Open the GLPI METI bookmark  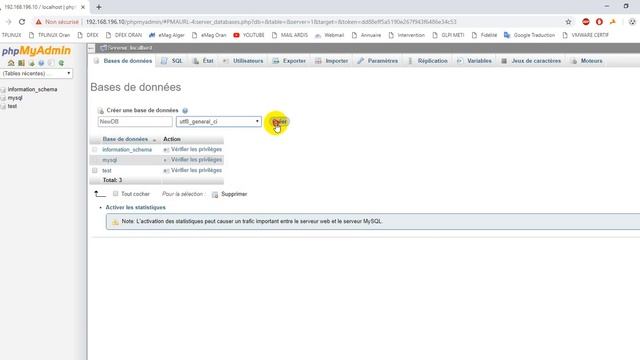click(448, 35)
